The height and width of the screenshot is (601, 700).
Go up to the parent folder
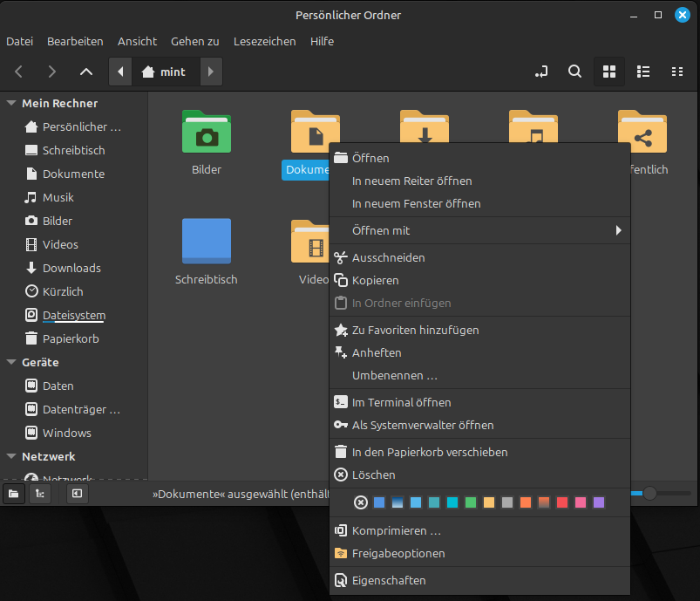coord(85,72)
